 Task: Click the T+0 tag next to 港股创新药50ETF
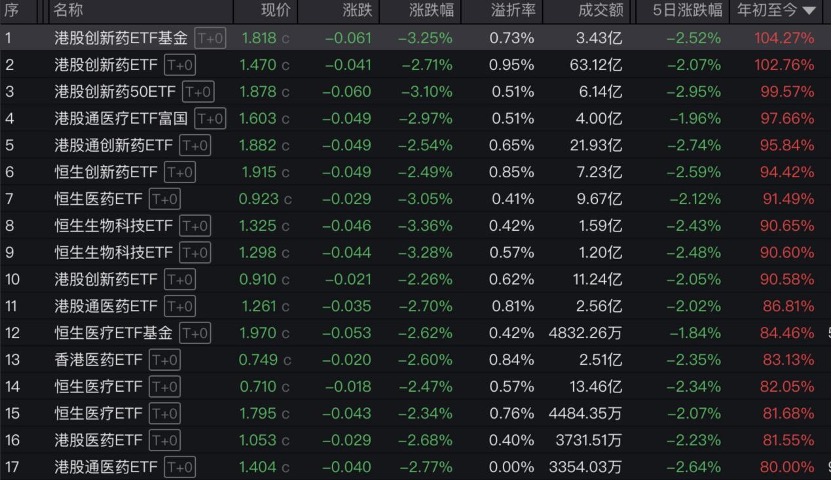198,91
